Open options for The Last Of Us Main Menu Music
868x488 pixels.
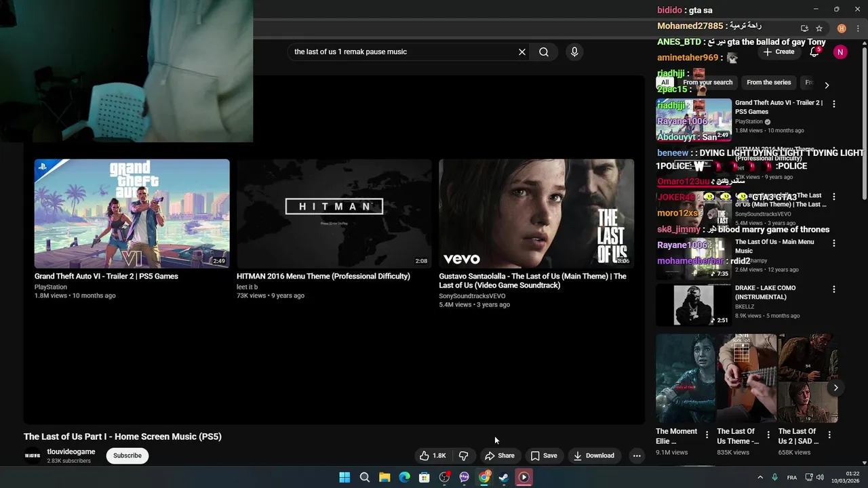(834, 243)
